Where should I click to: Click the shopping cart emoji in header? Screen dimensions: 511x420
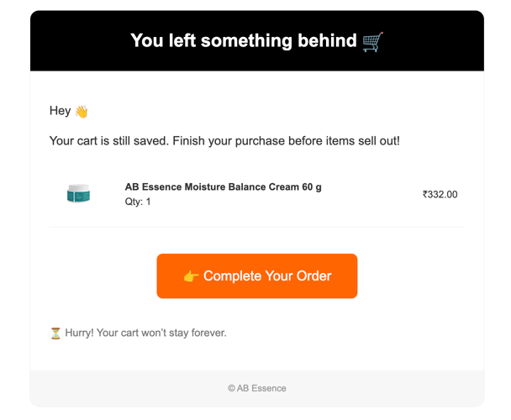(x=372, y=41)
